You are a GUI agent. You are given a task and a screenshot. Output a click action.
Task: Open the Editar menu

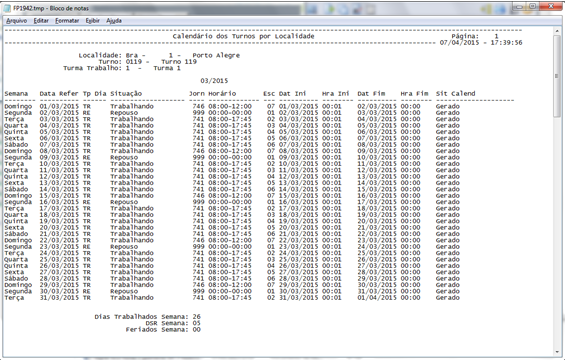[41, 21]
